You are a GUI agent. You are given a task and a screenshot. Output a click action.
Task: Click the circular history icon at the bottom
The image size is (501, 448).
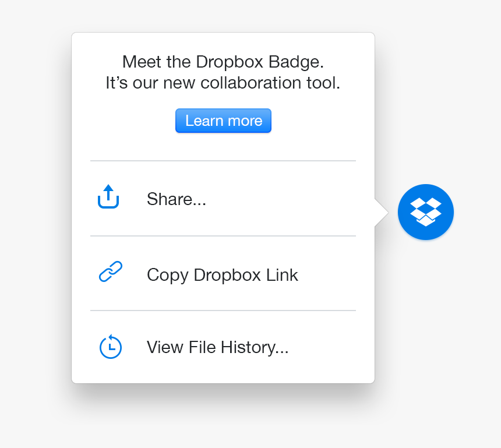[x=110, y=347]
